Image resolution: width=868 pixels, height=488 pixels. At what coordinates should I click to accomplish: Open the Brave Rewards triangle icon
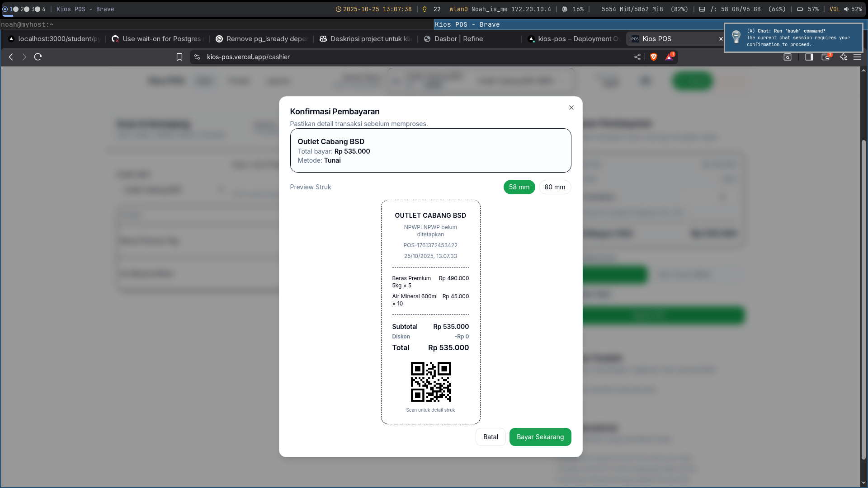(669, 57)
